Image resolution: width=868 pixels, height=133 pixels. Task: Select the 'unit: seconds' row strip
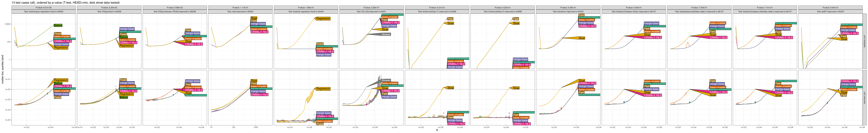tap(864, 97)
